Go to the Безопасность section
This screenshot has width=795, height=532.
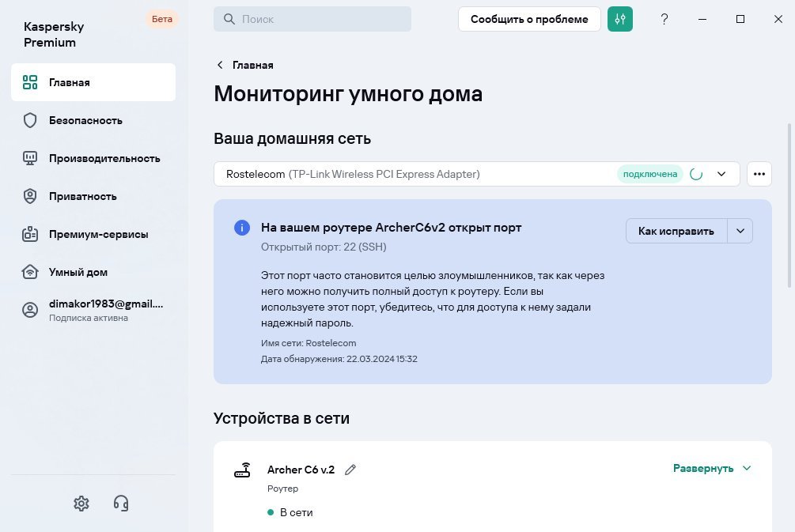point(93,120)
